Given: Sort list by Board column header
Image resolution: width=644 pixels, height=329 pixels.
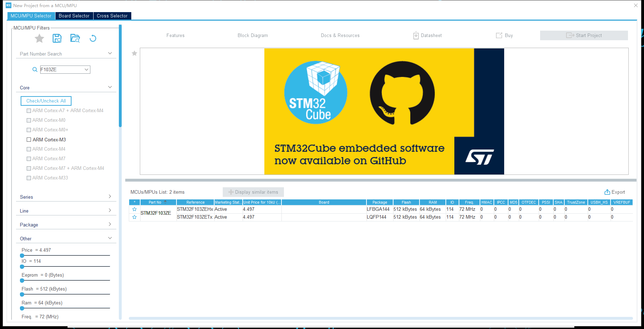Looking at the screenshot, I should [x=324, y=202].
